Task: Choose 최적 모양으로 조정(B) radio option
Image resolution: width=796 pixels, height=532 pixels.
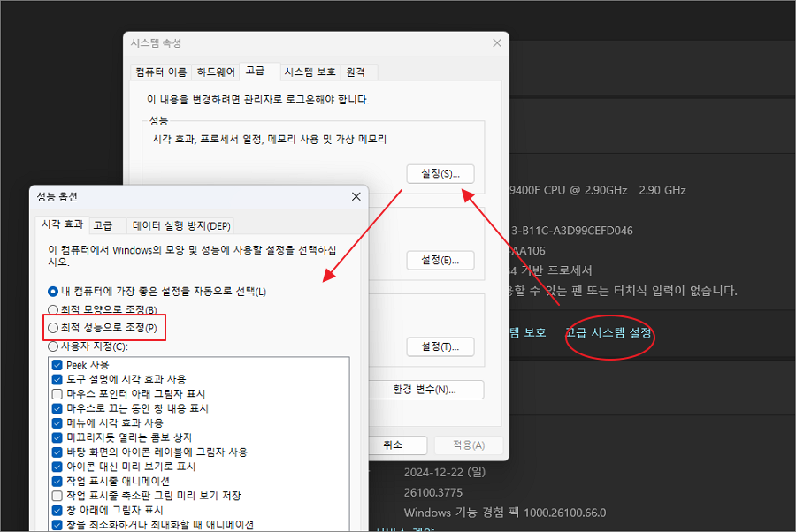Action: (53, 310)
